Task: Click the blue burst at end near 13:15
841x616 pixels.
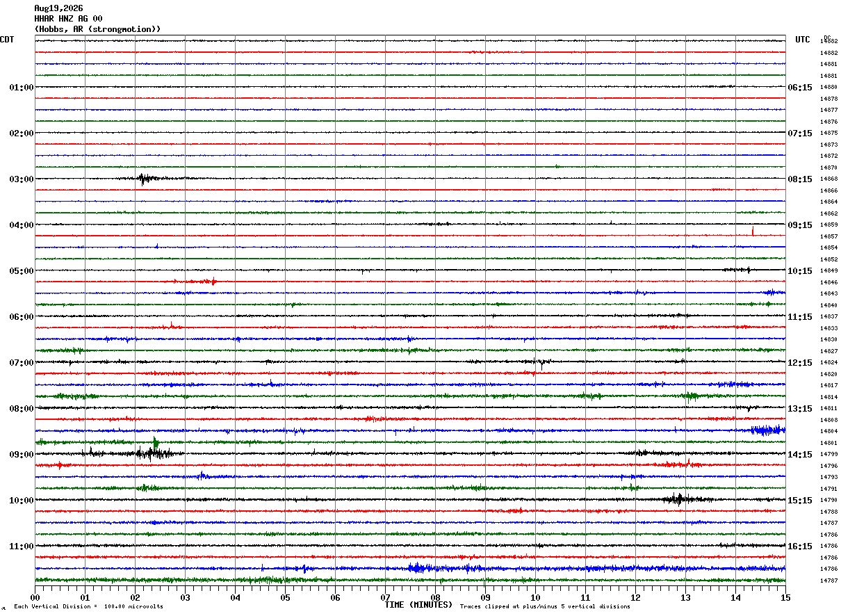Action: (x=767, y=430)
